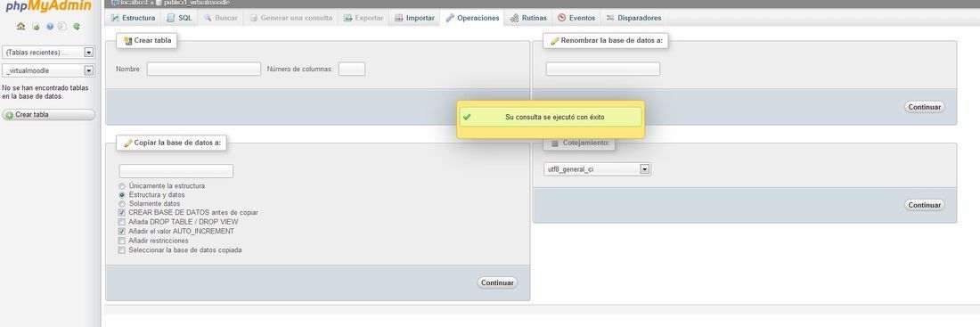
Task: Click the green reload navigation icon
Action: 77,26
